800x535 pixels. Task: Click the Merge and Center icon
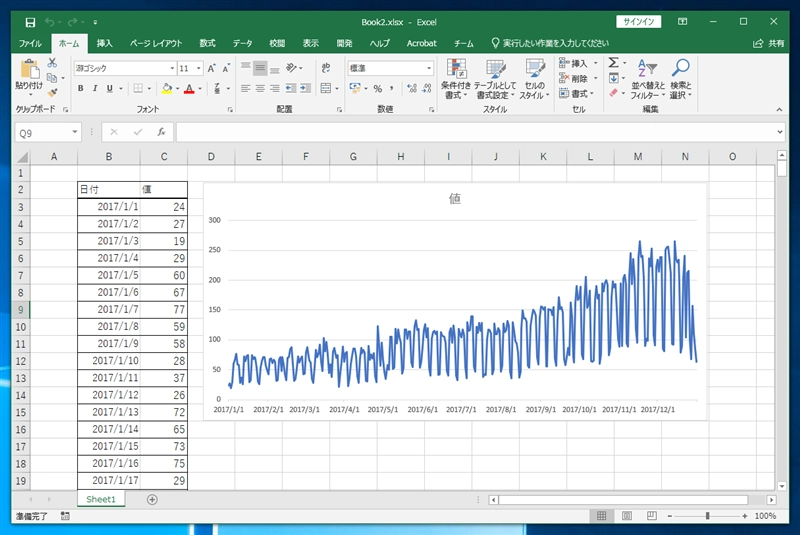[326, 88]
